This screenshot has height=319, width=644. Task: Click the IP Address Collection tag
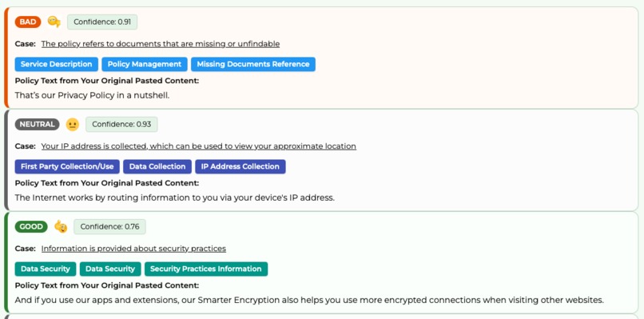coord(241,166)
